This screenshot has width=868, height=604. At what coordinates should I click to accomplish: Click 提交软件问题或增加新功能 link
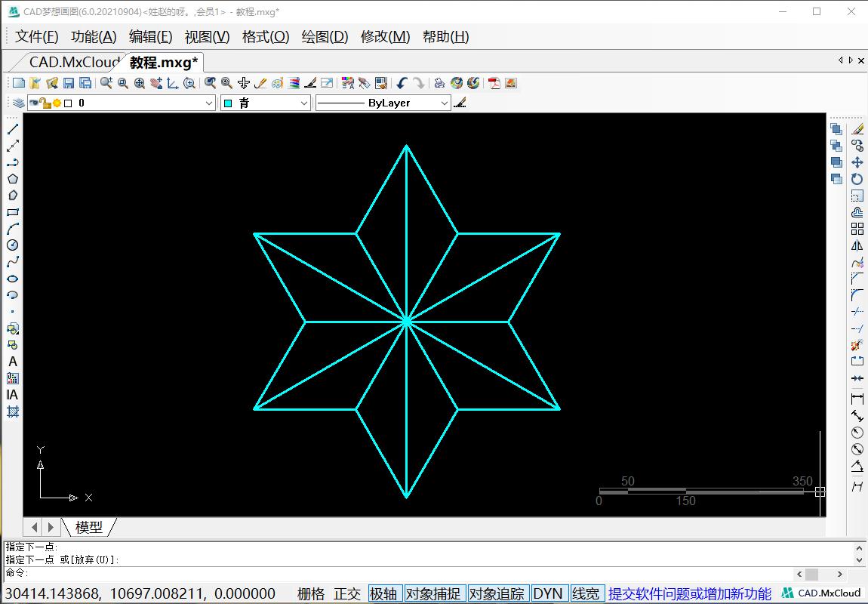[689, 593]
